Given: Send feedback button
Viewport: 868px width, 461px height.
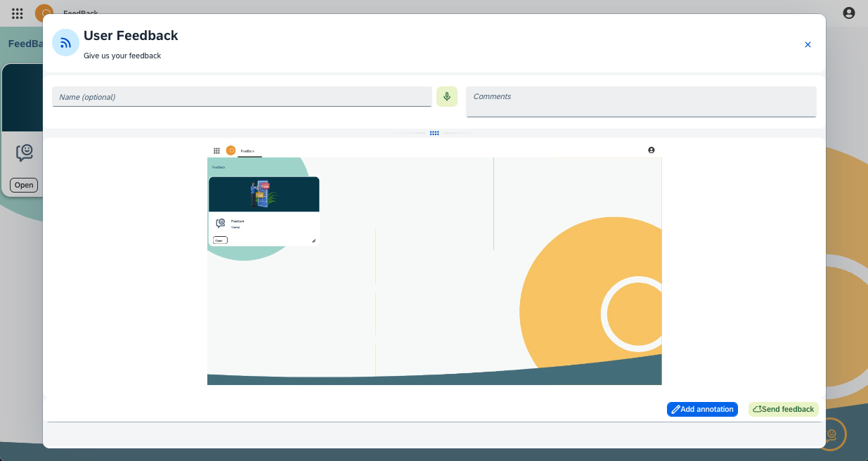Looking at the screenshot, I should (784, 409).
